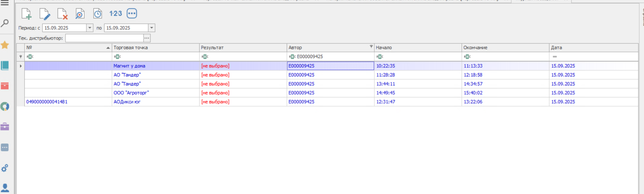Open the user profile sidebar icon
This screenshot has height=194, width=644.
[5, 188]
